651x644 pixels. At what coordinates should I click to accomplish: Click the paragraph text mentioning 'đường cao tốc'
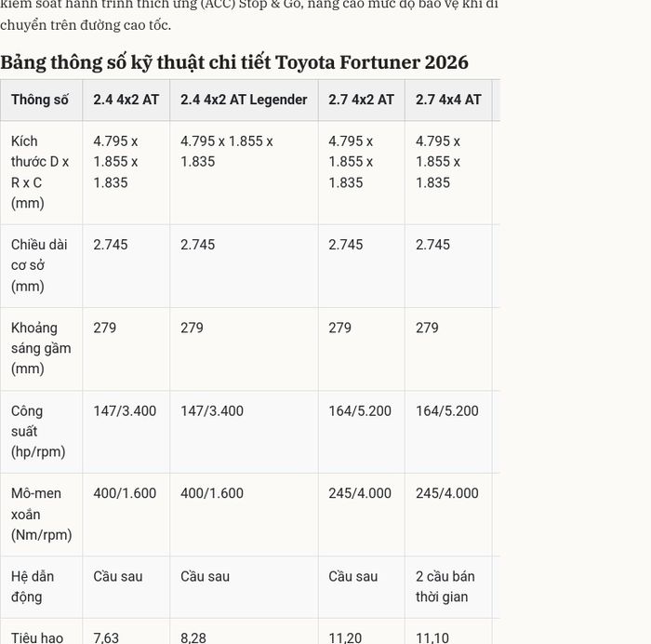point(249,15)
